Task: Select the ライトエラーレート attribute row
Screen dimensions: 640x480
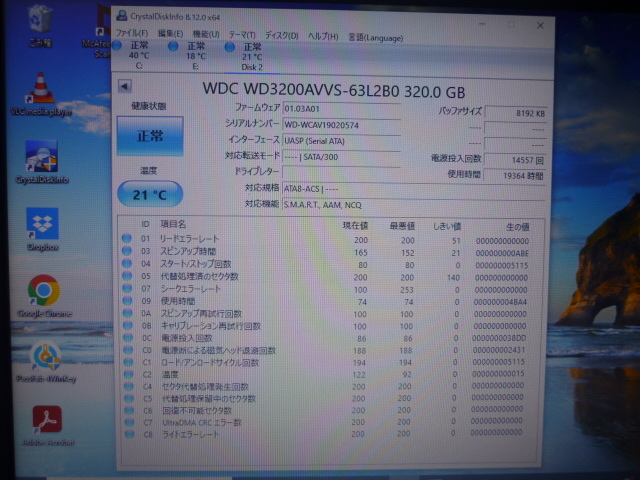Action: coord(328,433)
